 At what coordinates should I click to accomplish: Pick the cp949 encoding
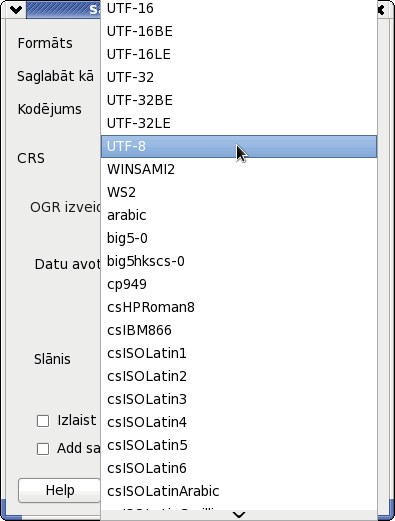pyautogui.click(x=239, y=284)
